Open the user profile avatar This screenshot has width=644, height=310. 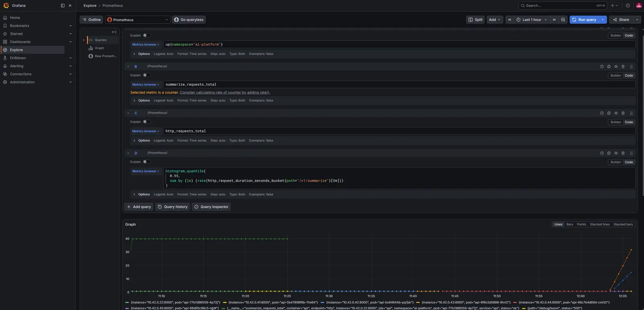pyautogui.click(x=638, y=6)
